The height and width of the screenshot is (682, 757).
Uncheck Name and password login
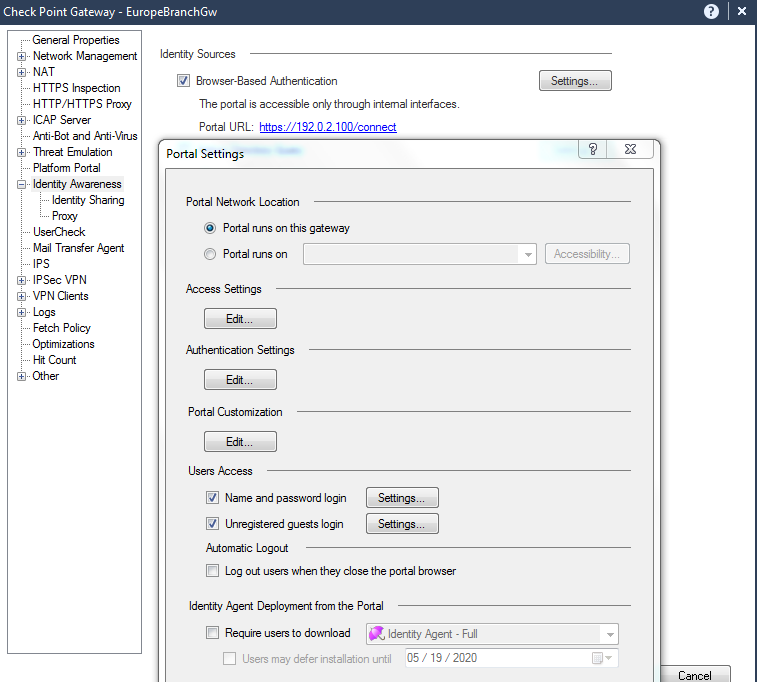tap(212, 498)
